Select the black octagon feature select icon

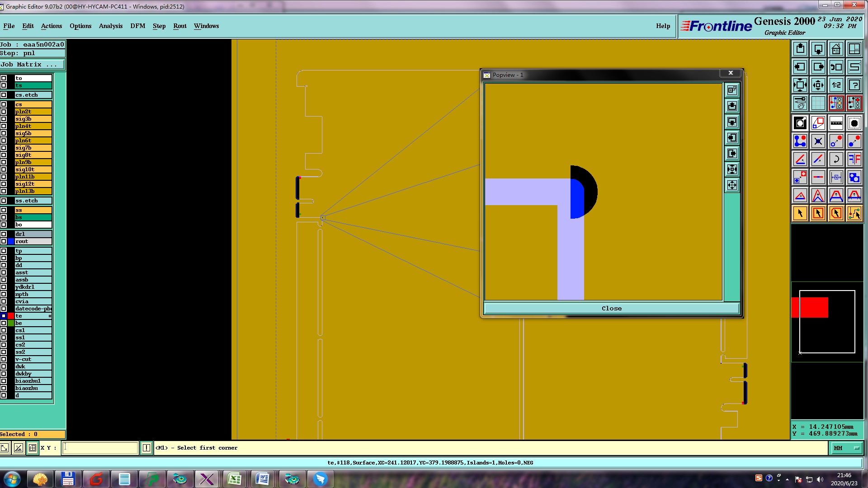pyautogui.click(x=854, y=123)
